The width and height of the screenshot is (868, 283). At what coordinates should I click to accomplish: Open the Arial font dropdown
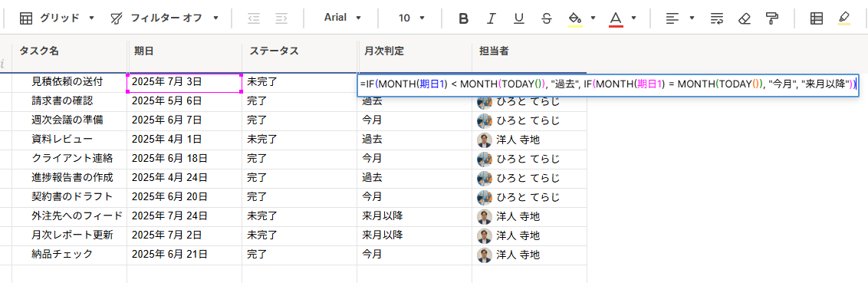[342, 18]
